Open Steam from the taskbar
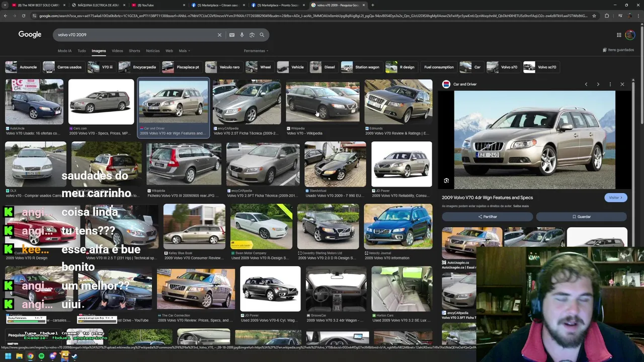This screenshot has width=644, height=362. [74, 356]
